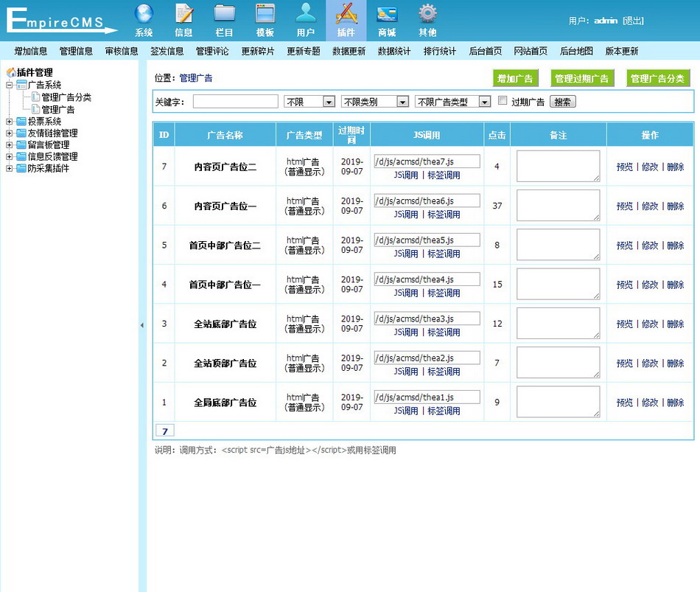Open 增加信息 menu item
Image resolution: width=700 pixels, height=592 pixels.
pyautogui.click(x=31, y=52)
